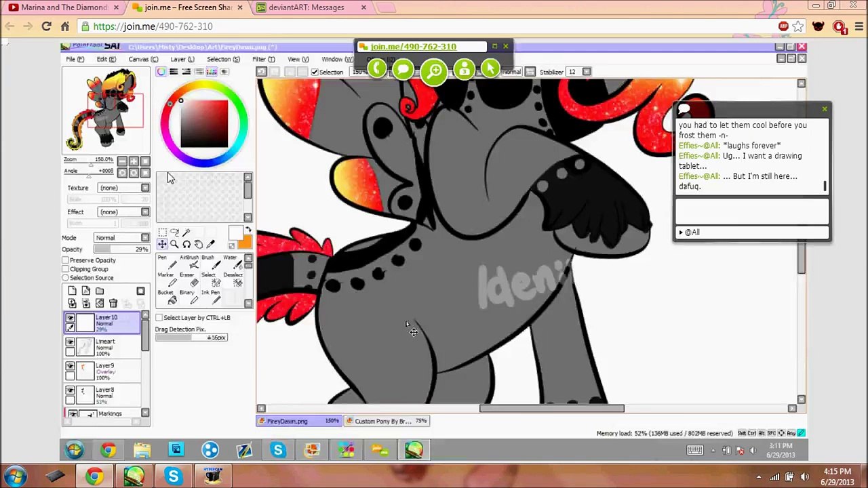Viewport: 868px width, 488px height.
Task: Open the Filter menu
Action: (263, 60)
